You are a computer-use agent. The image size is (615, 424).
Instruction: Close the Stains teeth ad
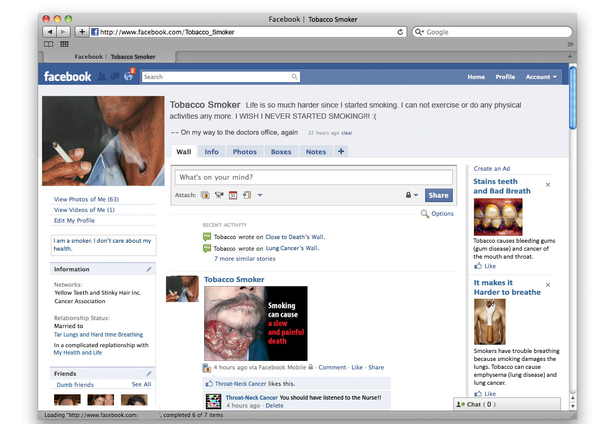548,185
